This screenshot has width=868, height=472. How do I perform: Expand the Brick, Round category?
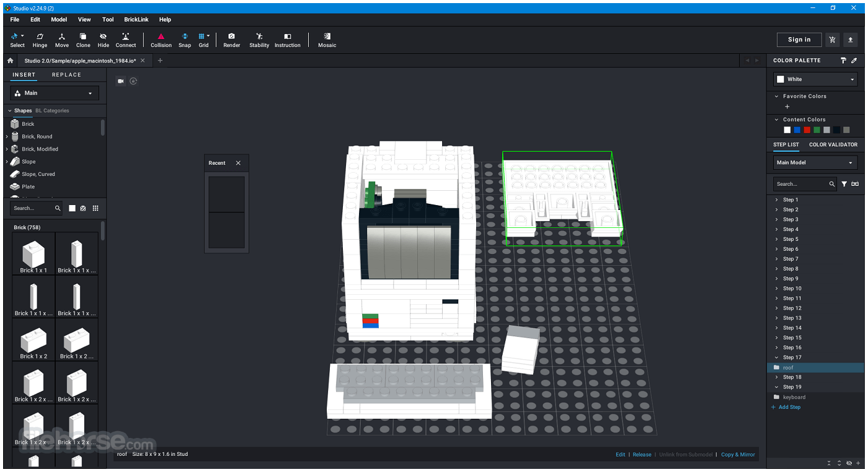pos(7,136)
